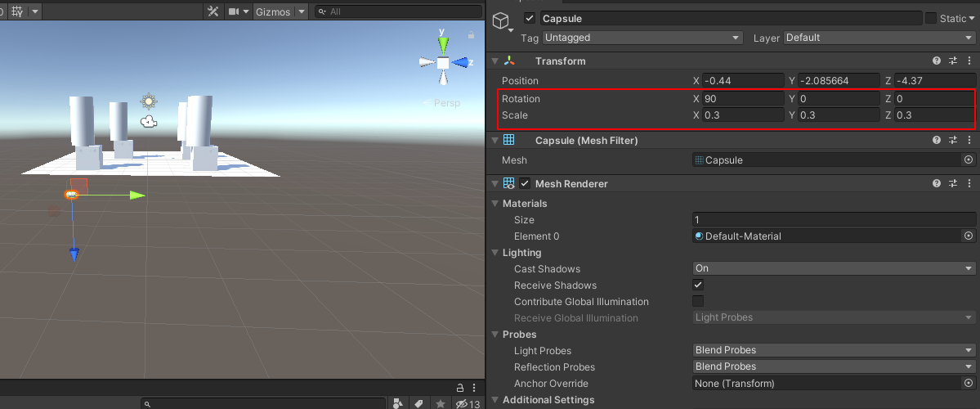Open the Mesh Renderer more options menu
The image size is (980, 409).
click(x=969, y=183)
